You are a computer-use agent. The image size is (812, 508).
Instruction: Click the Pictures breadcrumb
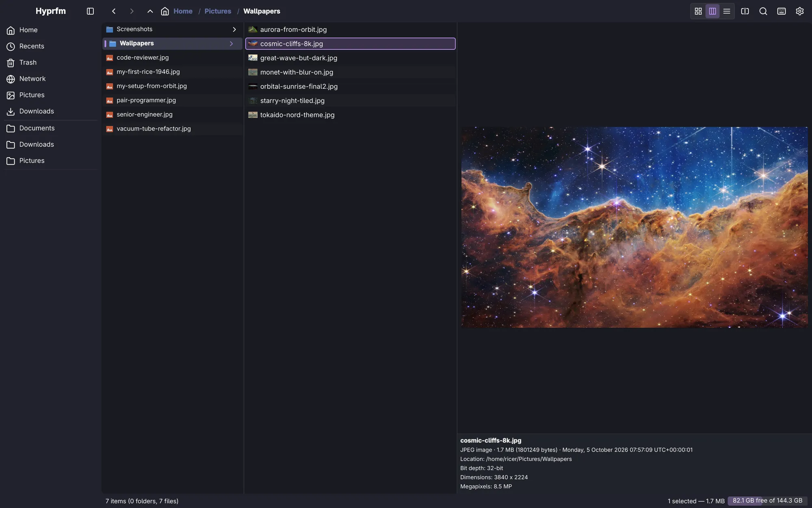(x=218, y=11)
